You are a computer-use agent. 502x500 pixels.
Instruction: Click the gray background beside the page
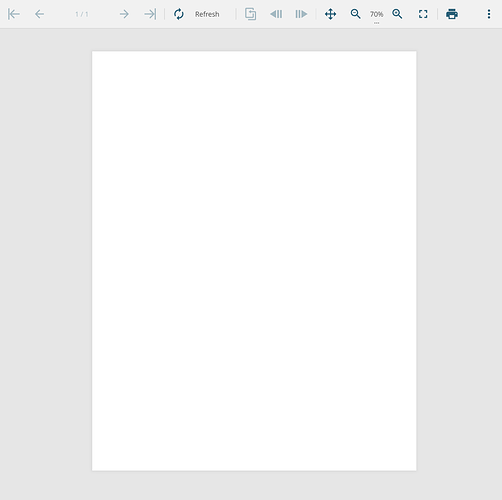click(x=46, y=261)
